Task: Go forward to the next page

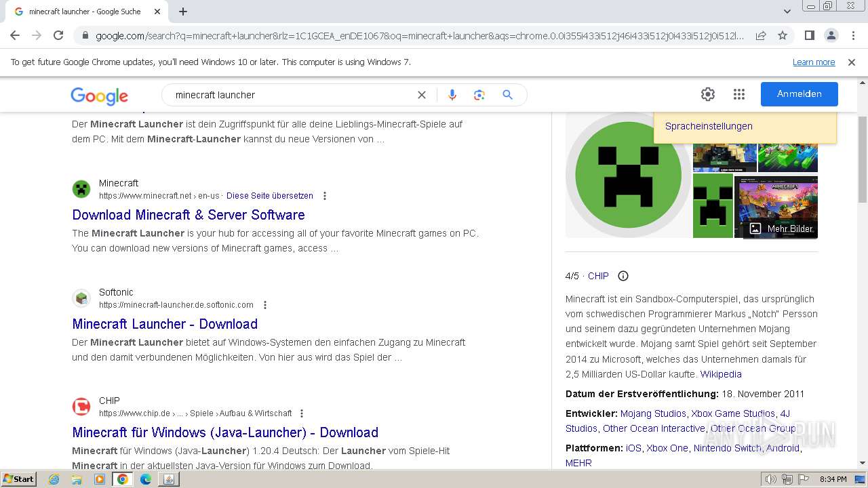Action: click(x=37, y=35)
